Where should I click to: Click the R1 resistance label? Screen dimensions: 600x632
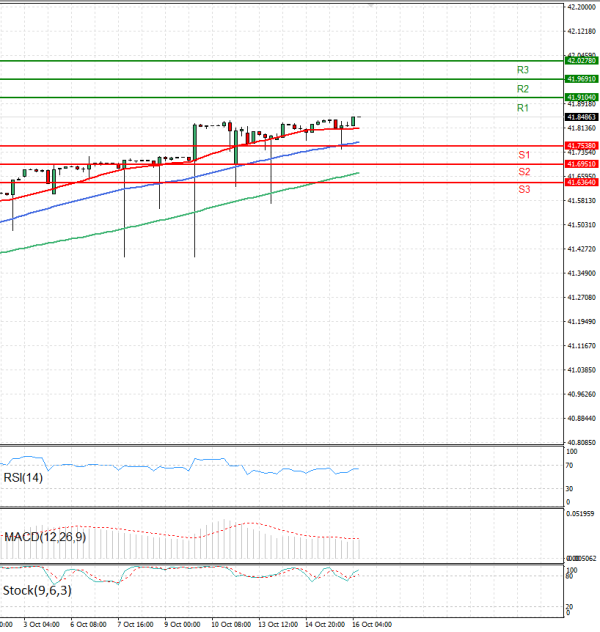click(522, 107)
